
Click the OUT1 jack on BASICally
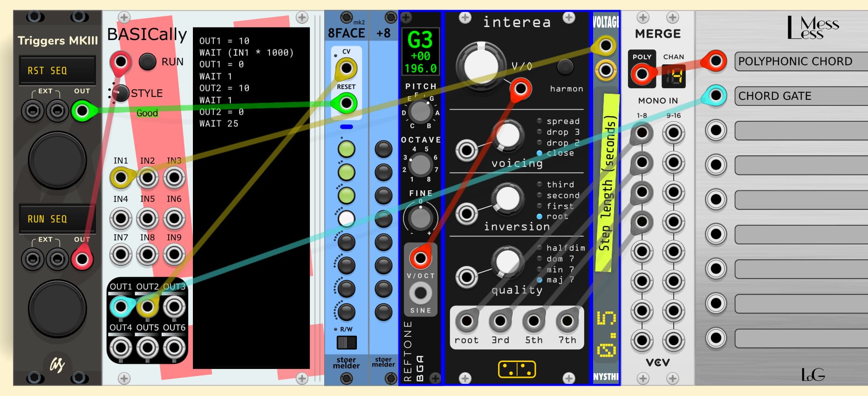pos(121,306)
